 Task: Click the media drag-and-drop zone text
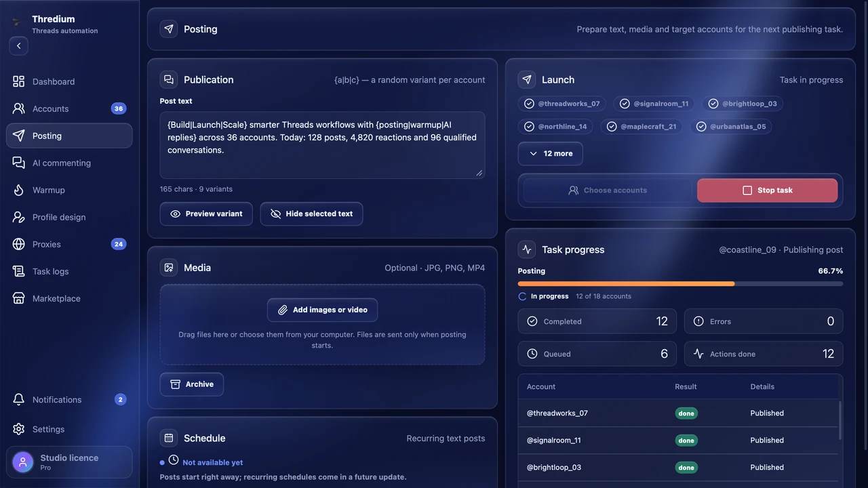click(322, 340)
